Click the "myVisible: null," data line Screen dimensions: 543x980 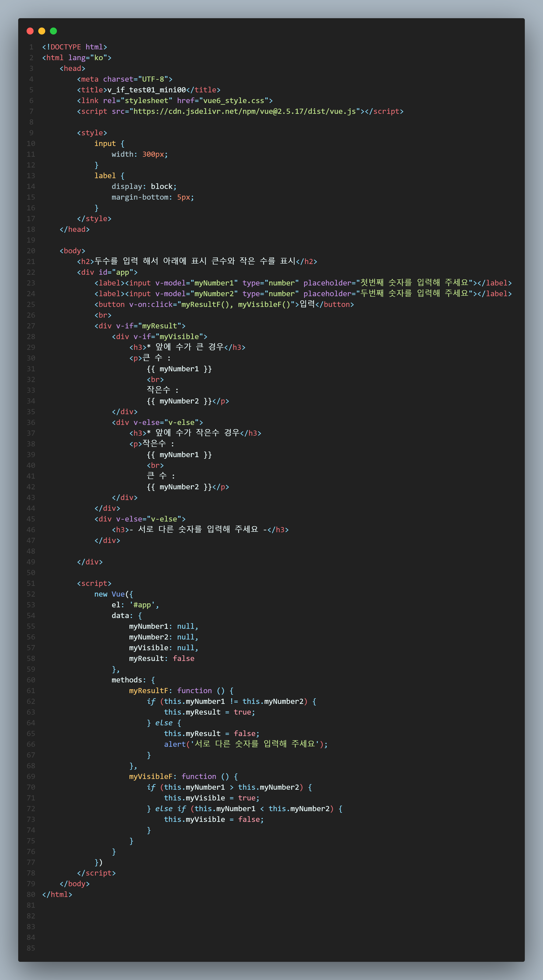tap(164, 648)
